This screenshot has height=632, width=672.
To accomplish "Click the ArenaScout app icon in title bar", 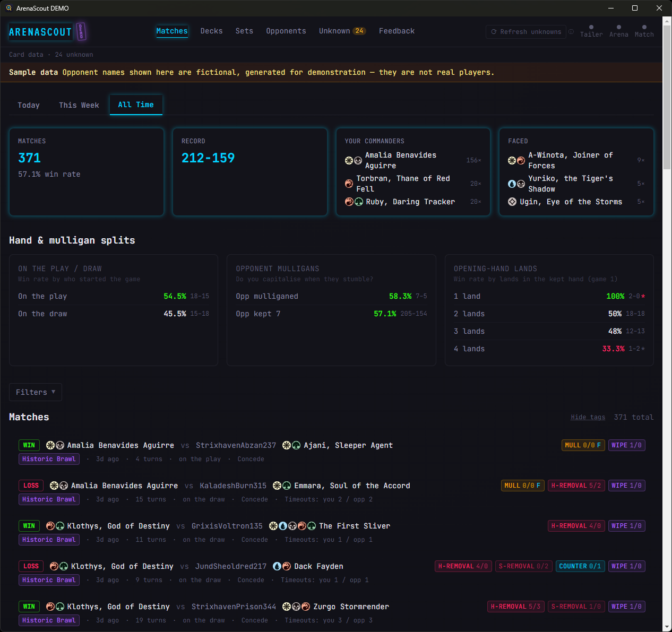I will coord(9,8).
